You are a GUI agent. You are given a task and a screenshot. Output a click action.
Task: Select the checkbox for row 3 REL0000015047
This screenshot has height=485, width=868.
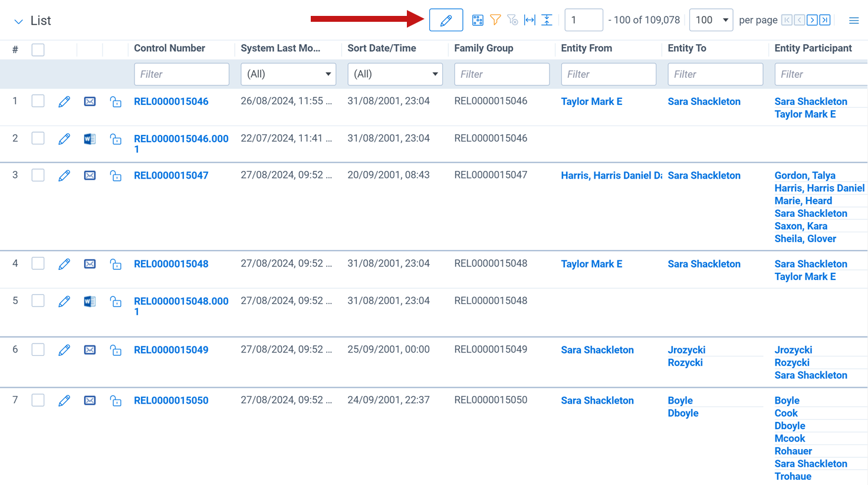tap(38, 175)
